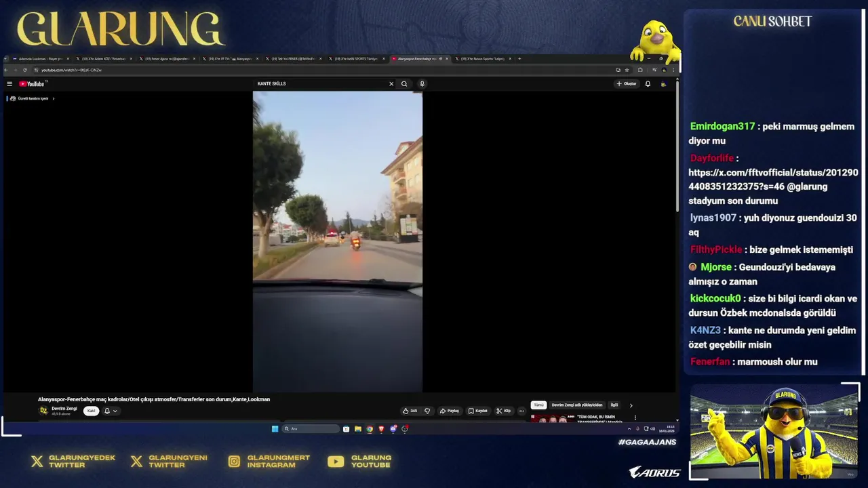Open Devrim Zengi channel avatar
Screen dimensions: 868x488
43,411
